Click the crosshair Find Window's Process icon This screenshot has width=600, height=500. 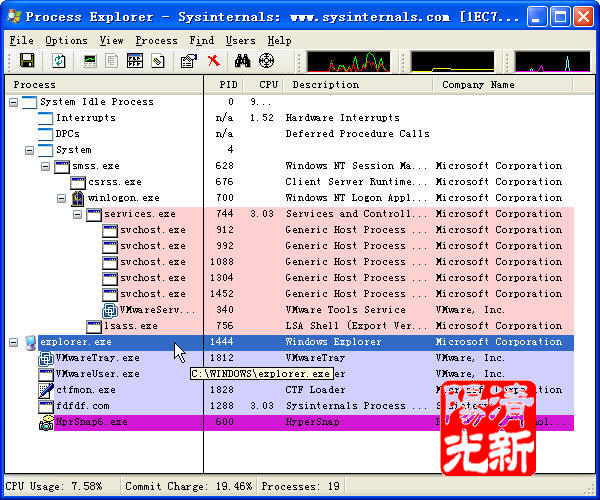266,62
